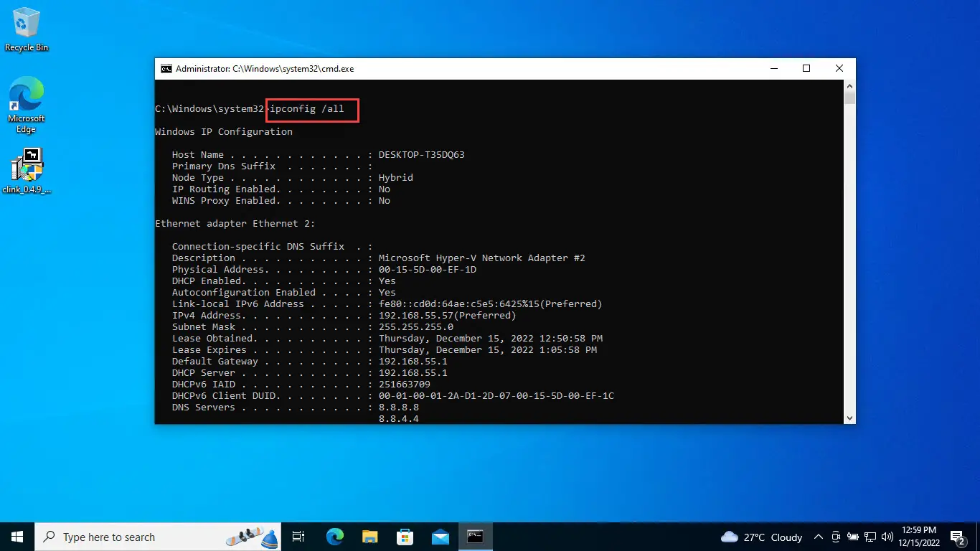Click the Meet Now tray icon

click(x=836, y=537)
